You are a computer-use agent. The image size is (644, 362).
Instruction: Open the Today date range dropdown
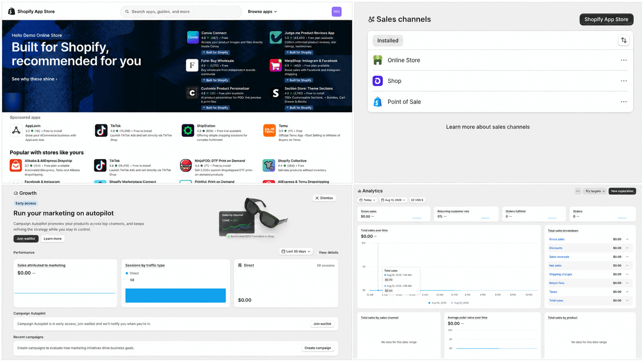click(x=367, y=200)
